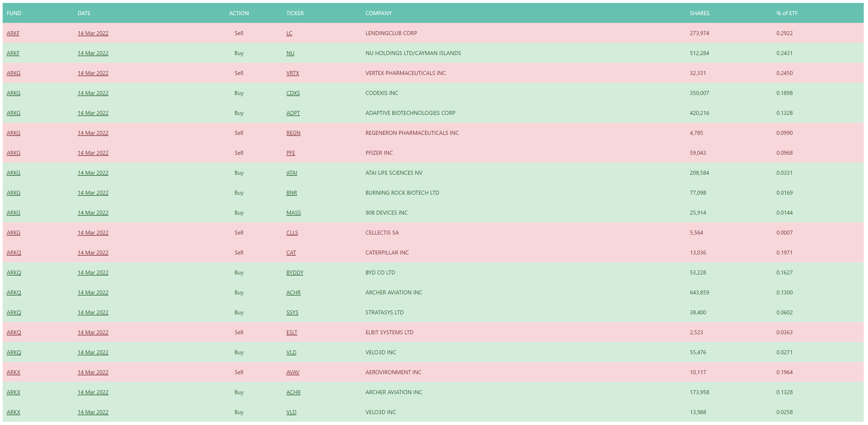
Task: Open the date link in Elbit Systems row
Action: tap(93, 332)
